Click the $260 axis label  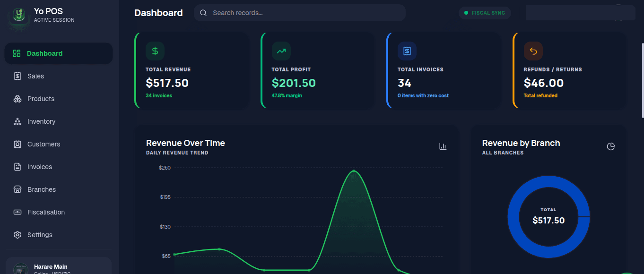tap(165, 168)
